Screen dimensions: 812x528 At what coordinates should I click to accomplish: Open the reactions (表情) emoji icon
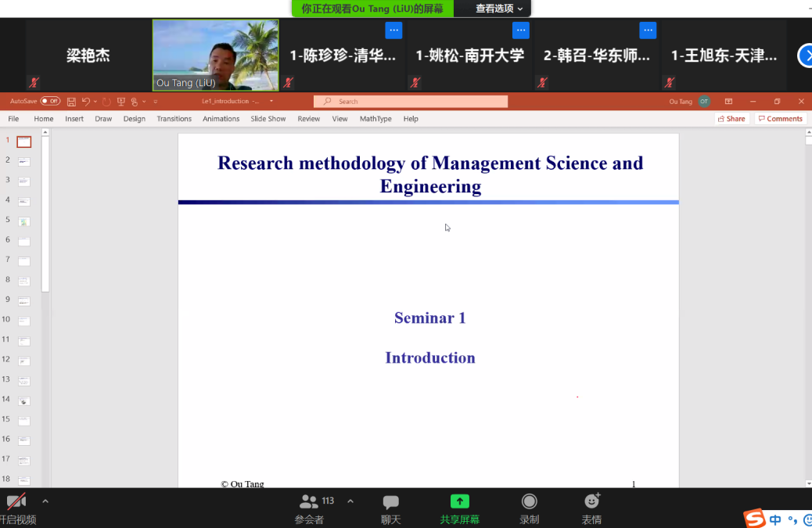click(591, 502)
